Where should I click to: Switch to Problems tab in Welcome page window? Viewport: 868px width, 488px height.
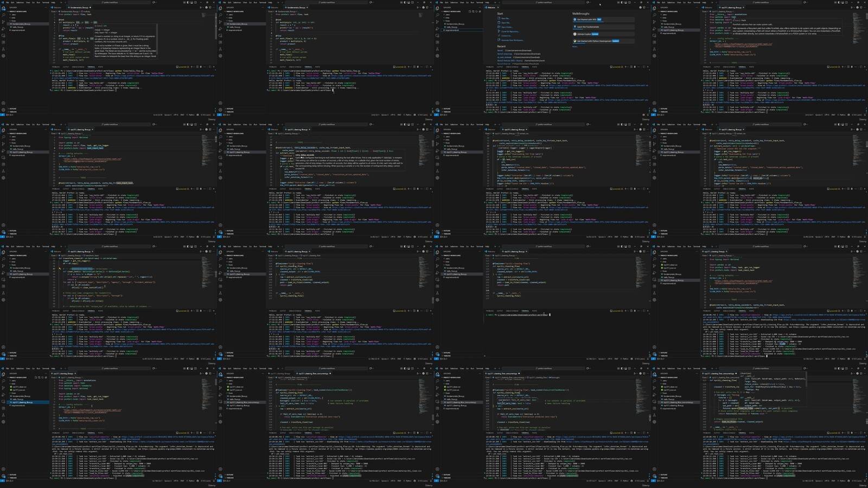(490, 67)
